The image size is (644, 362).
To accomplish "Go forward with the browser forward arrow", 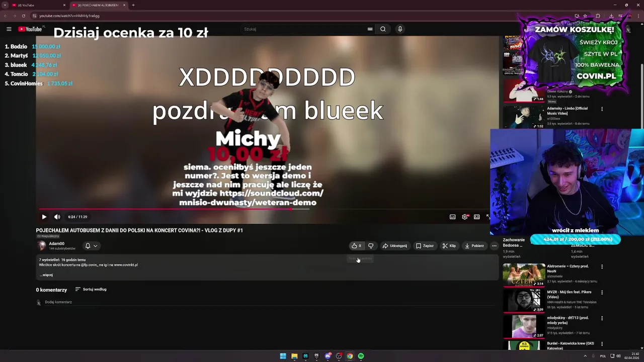I will (14, 16).
